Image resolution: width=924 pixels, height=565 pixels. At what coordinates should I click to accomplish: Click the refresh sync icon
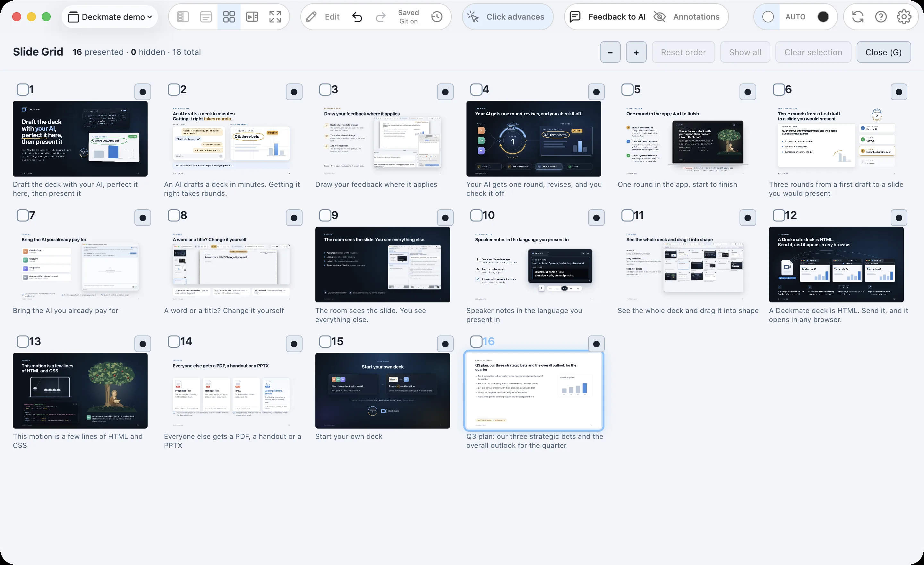[x=858, y=17]
